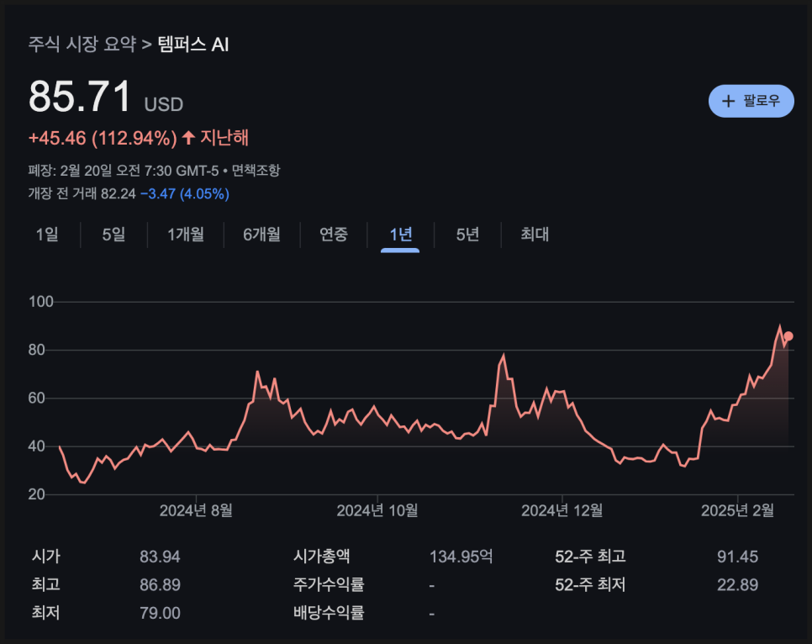Click the 2024년 12월 axis label
Viewport: 812px width, 644px height.
pos(562,510)
